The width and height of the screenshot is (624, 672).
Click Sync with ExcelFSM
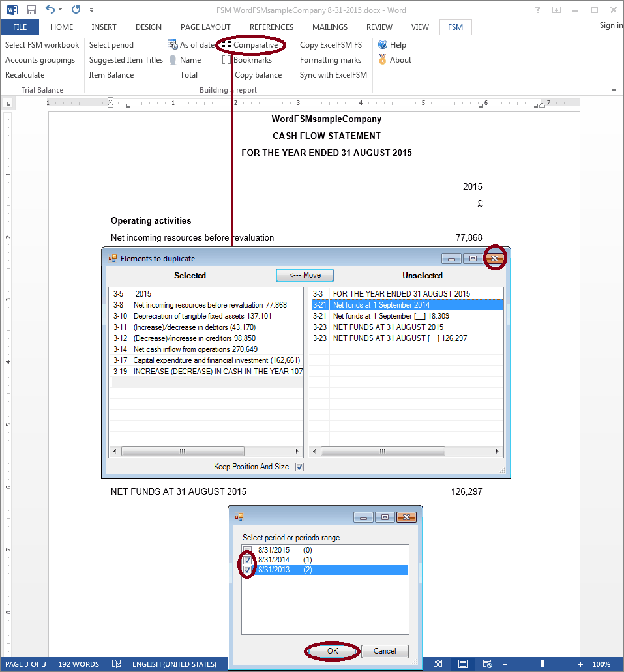pos(333,74)
